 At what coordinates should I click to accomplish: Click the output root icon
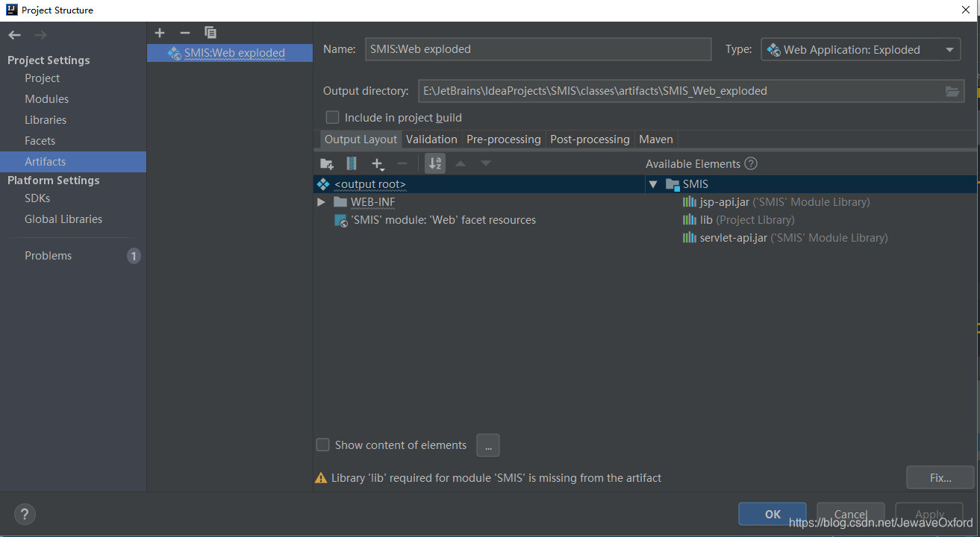tap(323, 184)
